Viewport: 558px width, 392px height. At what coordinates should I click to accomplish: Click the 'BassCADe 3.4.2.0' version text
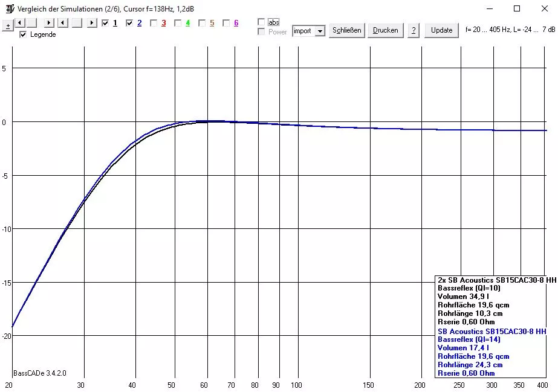point(40,373)
